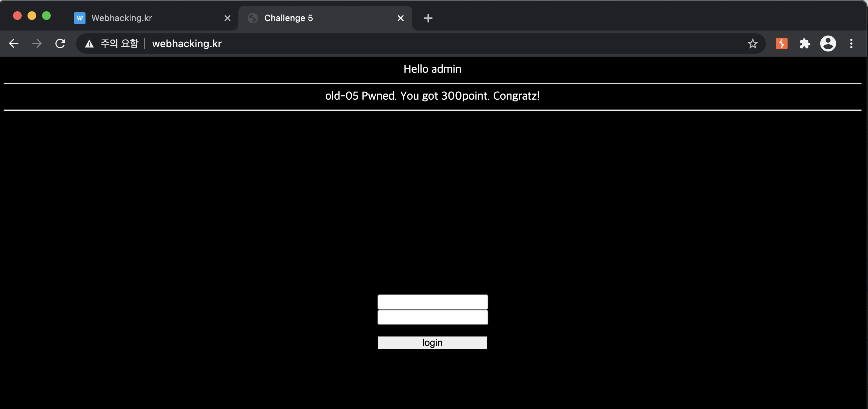The image size is (868, 409).
Task: Close the Webhacking.kr tab
Action: coord(228,18)
